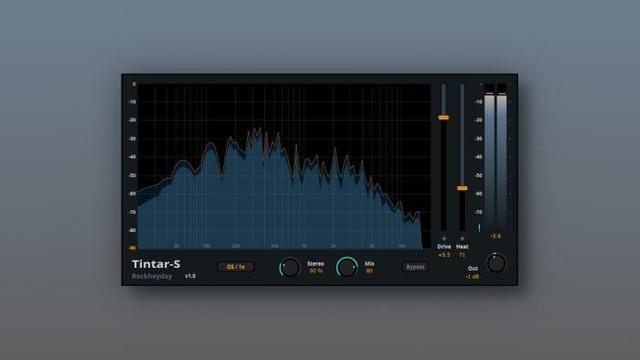Click the Mix value 80

[369, 271]
